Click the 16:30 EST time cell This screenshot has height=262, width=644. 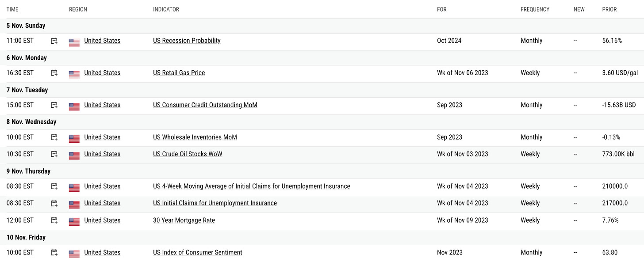tap(20, 73)
